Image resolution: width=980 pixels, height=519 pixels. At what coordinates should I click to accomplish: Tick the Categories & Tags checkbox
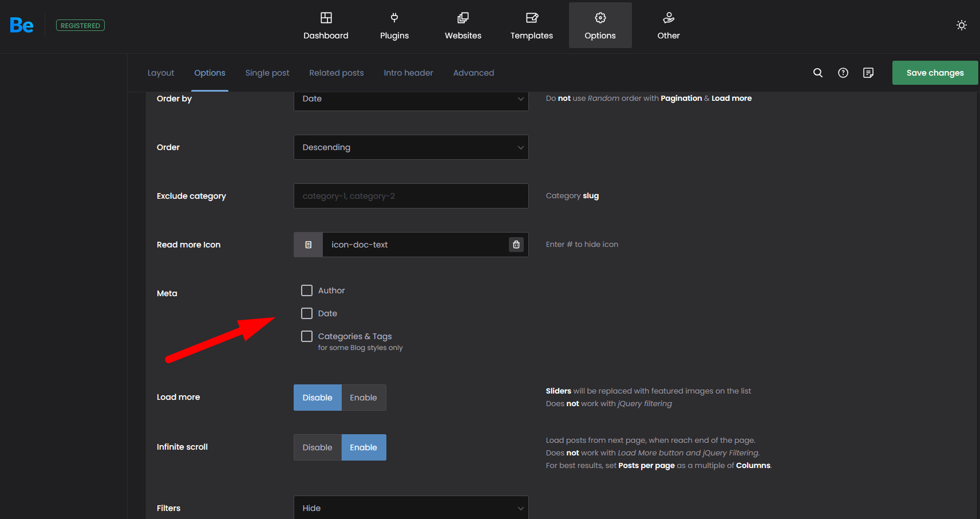(307, 336)
